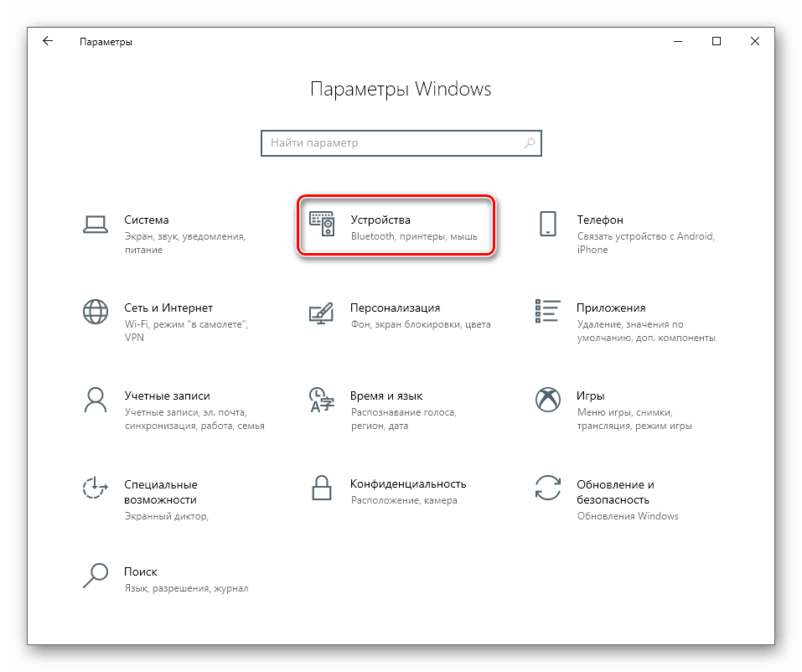Open the Время и язык heading
This screenshot has width=802, height=672.
(386, 395)
